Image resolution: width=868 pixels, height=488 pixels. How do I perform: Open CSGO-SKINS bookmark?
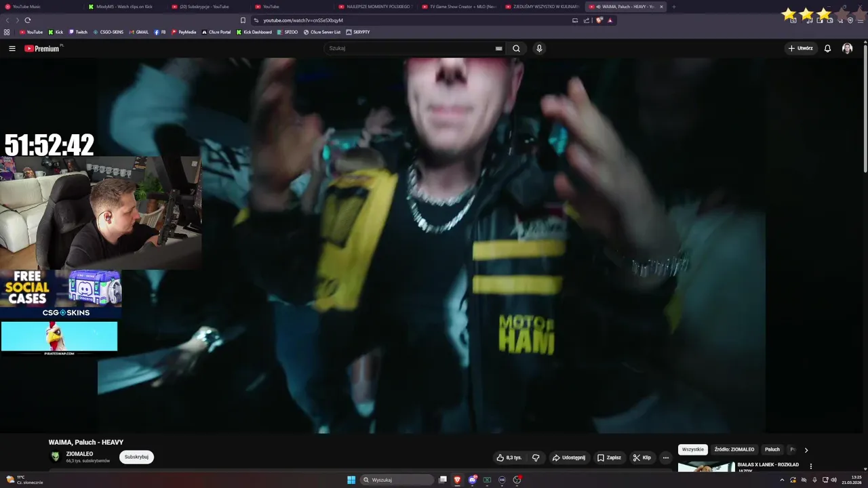108,32
